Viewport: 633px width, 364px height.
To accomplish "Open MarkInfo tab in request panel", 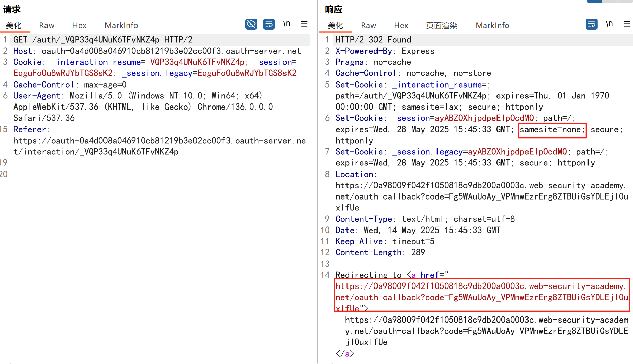I will pyautogui.click(x=121, y=25).
